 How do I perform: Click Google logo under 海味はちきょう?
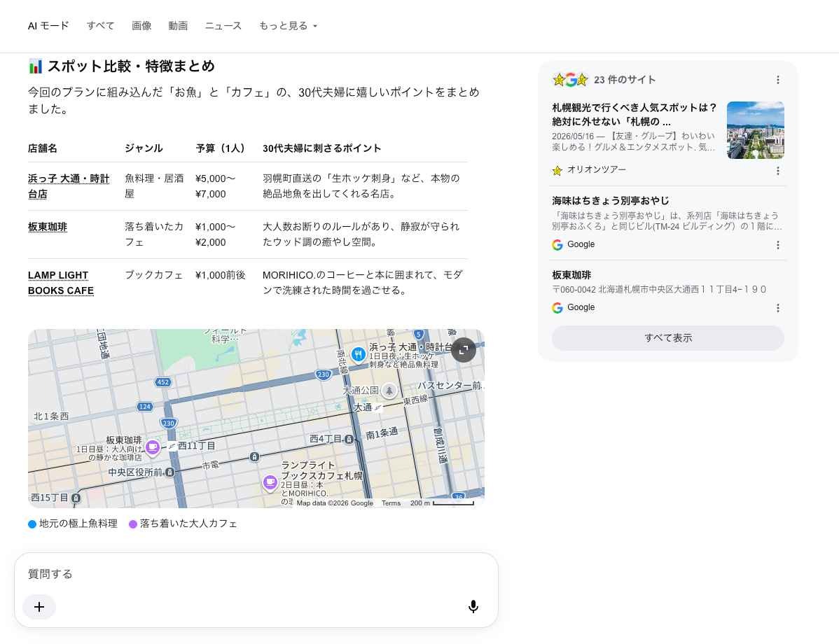coord(557,245)
